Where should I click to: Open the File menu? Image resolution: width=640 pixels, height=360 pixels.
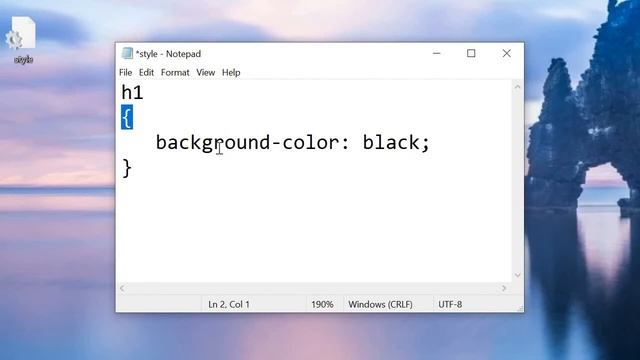click(125, 73)
